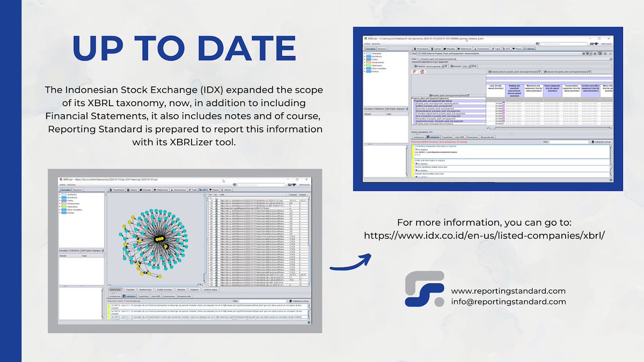Open Opciones menu in right XBRLizer window

pos(375,43)
